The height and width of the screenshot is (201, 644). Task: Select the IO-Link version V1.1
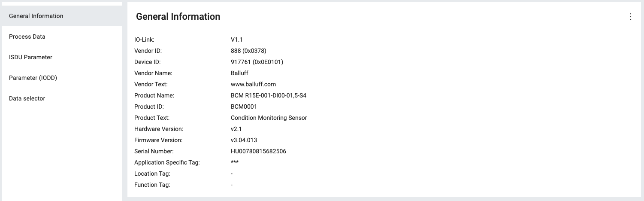pyautogui.click(x=237, y=40)
